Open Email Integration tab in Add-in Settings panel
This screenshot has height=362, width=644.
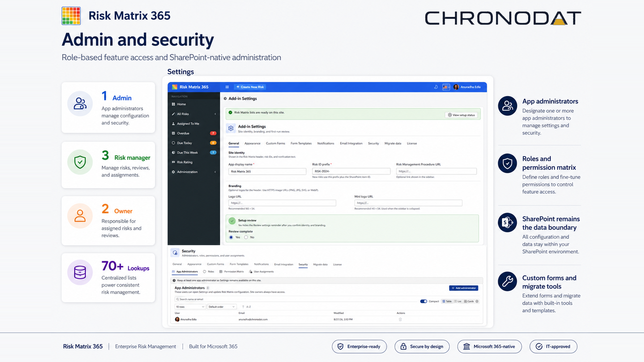click(351, 143)
